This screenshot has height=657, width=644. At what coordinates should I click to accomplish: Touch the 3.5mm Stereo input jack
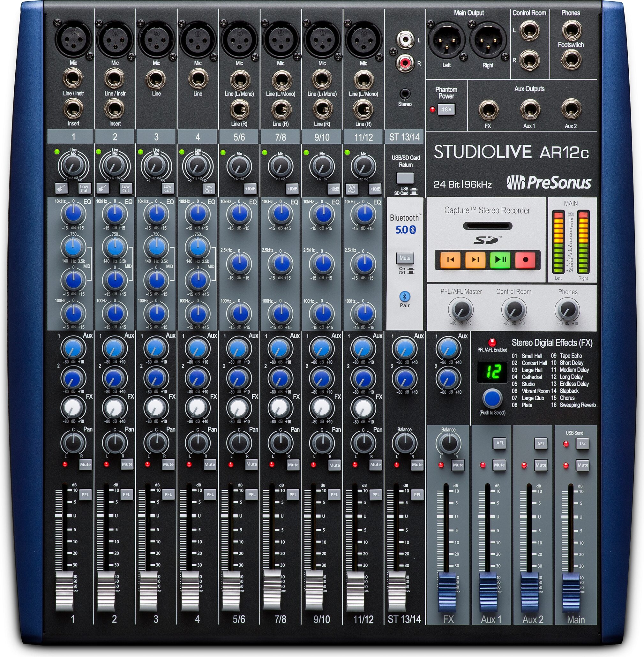[x=405, y=94]
